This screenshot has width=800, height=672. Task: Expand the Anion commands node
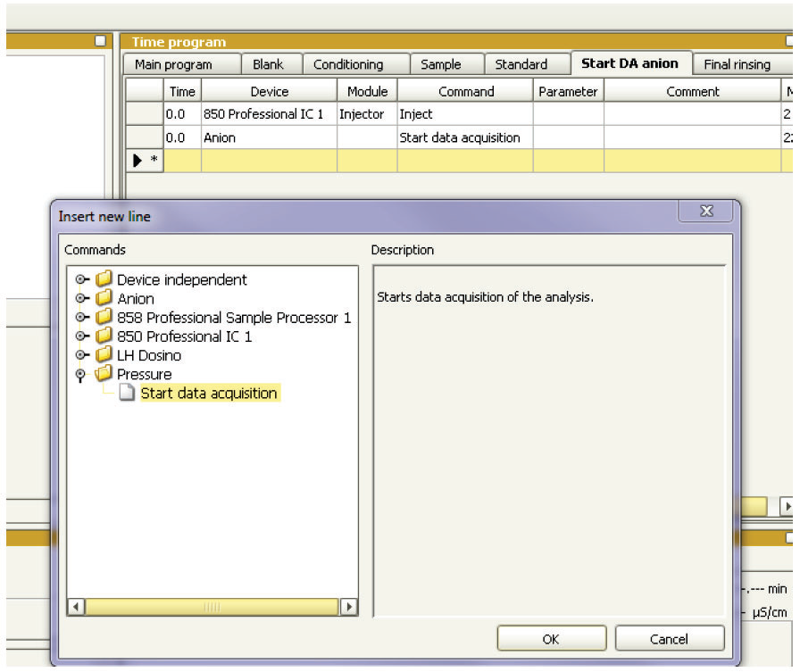tap(79, 298)
